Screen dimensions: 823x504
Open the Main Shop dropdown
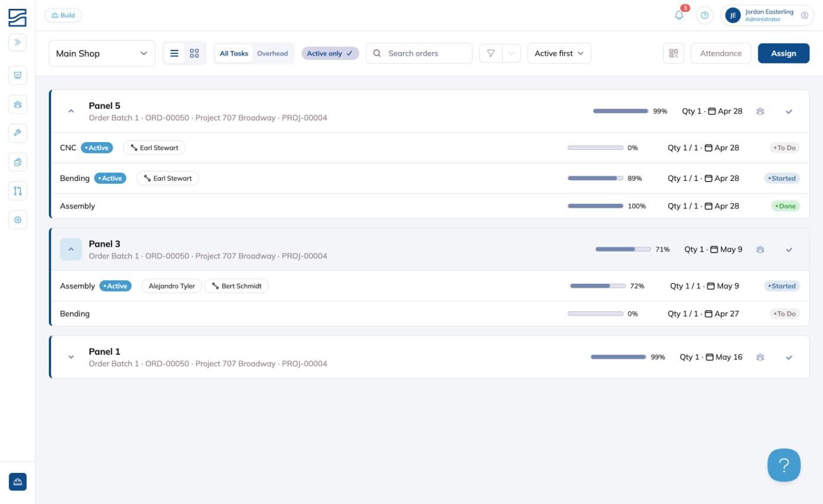102,53
